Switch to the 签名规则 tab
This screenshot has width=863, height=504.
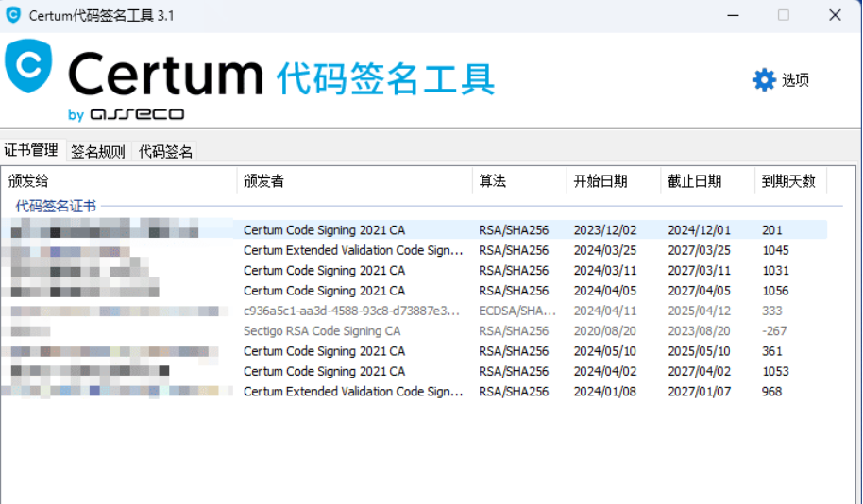pos(98,151)
